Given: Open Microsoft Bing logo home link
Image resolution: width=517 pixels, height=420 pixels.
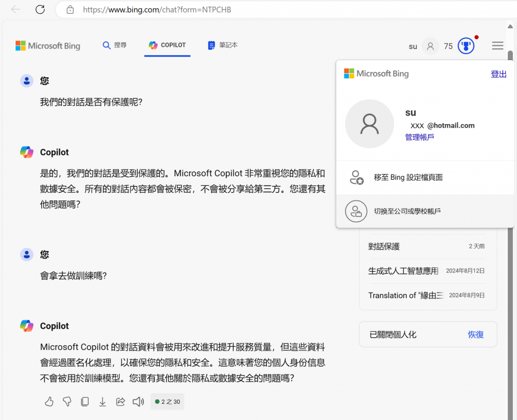Looking at the screenshot, I should pos(48,45).
